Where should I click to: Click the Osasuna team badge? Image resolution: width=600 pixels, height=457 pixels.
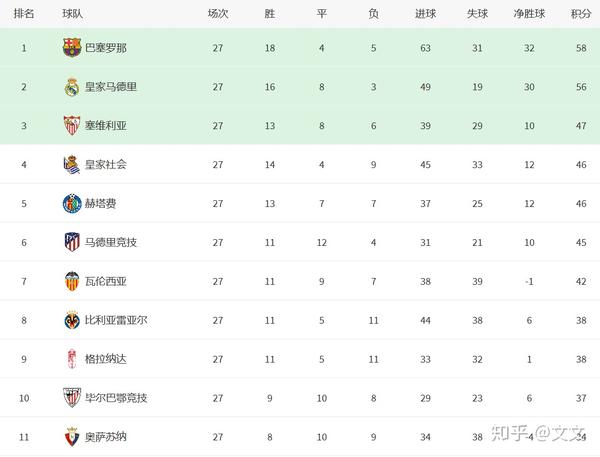pos(72,437)
